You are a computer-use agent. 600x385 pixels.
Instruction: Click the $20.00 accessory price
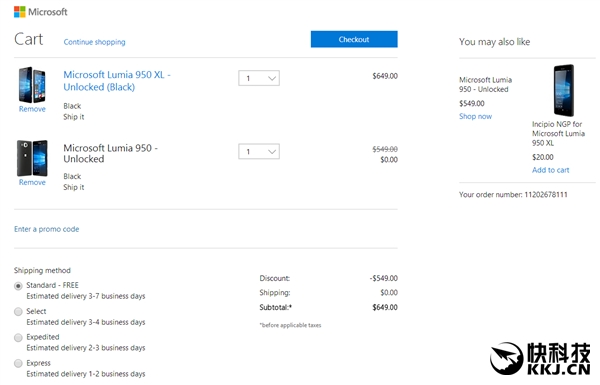[x=543, y=157]
